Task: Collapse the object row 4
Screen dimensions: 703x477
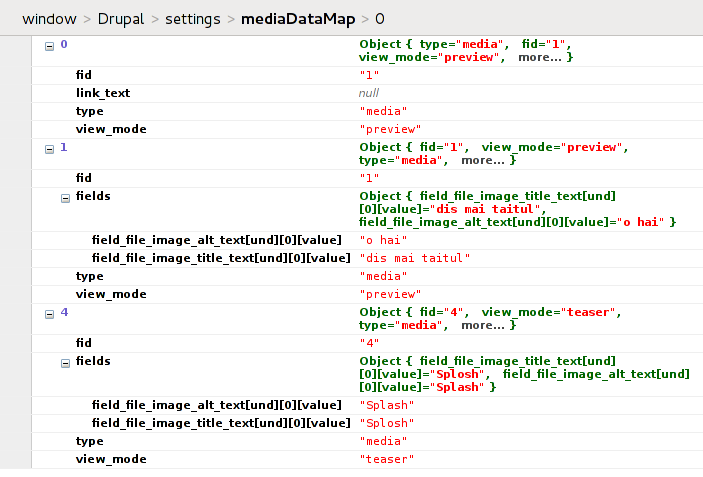Action: pyautogui.click(x=49, y=314)
